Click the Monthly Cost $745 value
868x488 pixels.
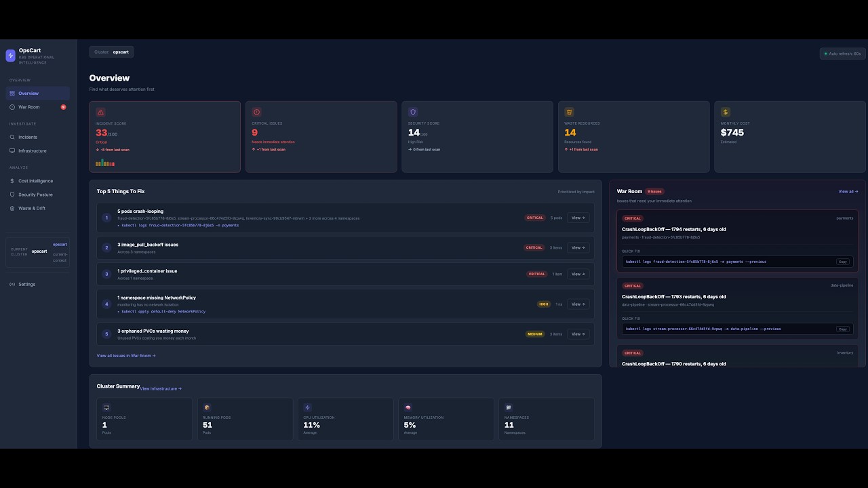732,132
